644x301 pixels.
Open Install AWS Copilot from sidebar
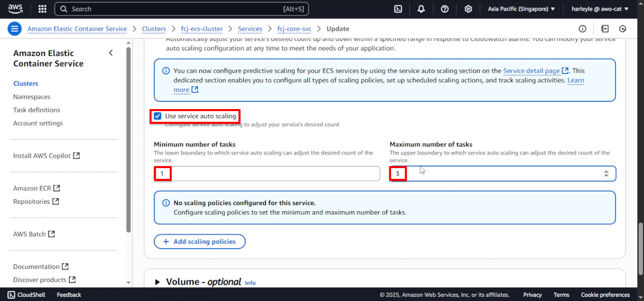pyautogui.click(x=42, y=156)
